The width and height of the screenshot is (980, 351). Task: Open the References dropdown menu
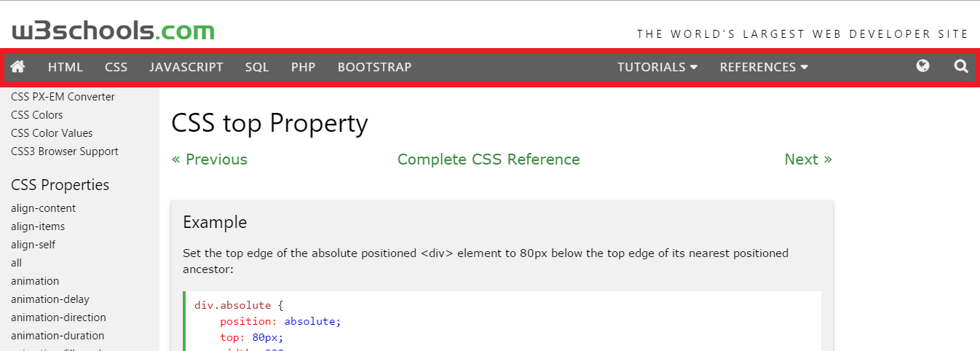point(764,67)
